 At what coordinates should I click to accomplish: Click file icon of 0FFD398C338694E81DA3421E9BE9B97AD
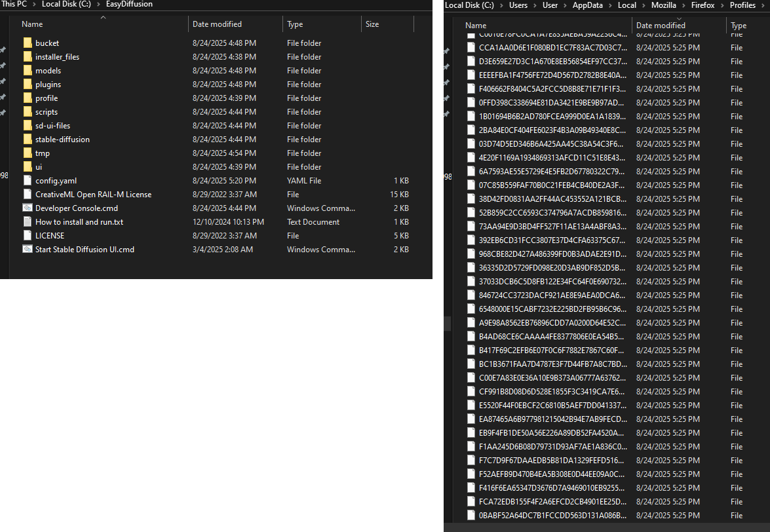tap(471, 103)
